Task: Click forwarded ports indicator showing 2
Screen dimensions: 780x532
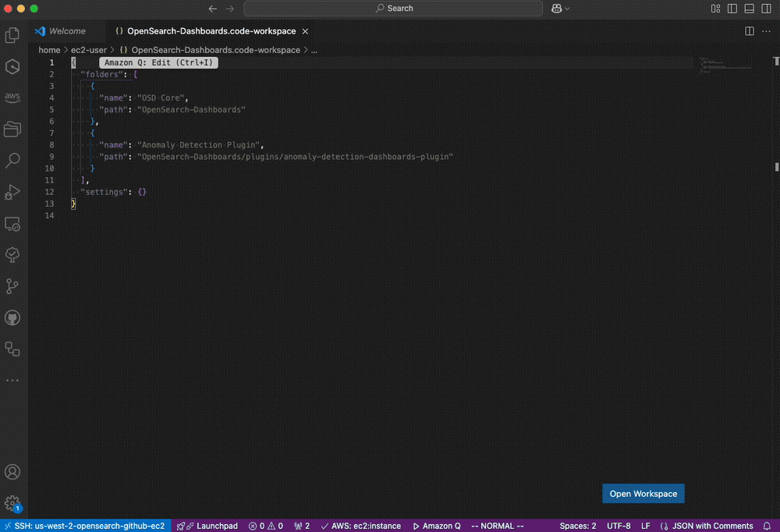Action: click(302, 526)
